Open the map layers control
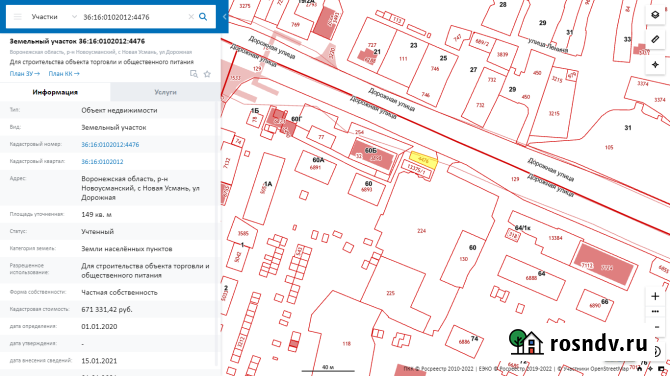Image resolution: width=670 pixels, height=376 pixels. click(x=655, y=15)
